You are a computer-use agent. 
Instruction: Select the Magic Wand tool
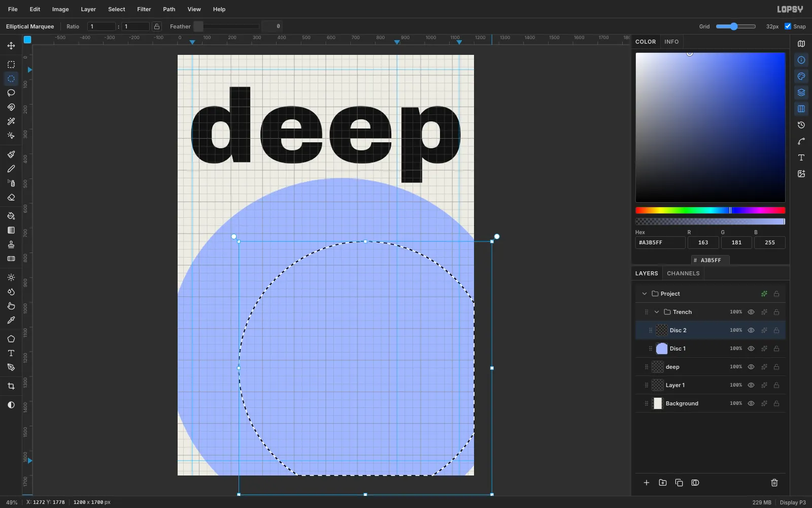pos(11,121)
